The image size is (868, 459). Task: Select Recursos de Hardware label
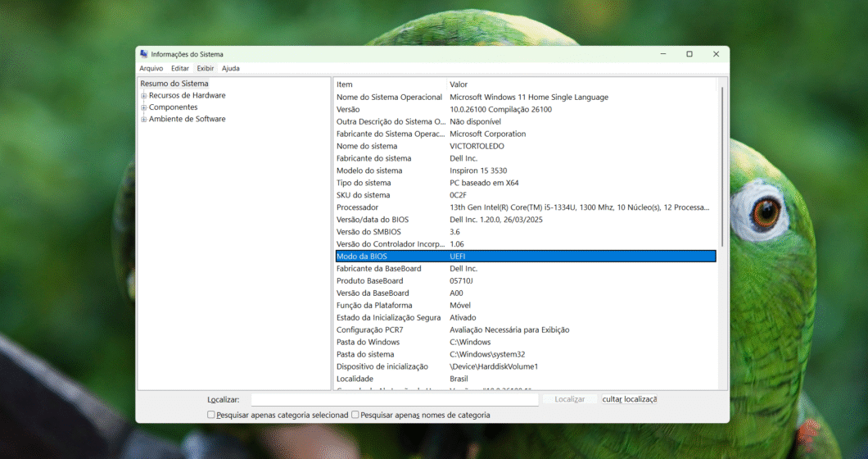point(187,95)
